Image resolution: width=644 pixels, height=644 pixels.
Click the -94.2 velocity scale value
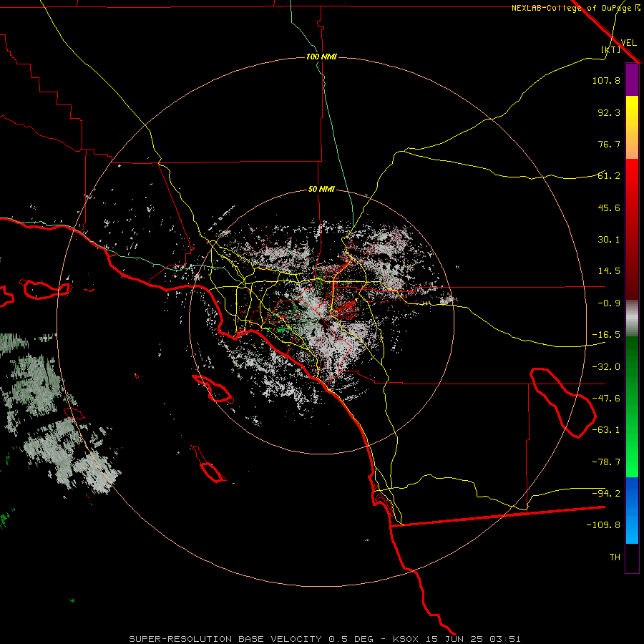point(606,493)
